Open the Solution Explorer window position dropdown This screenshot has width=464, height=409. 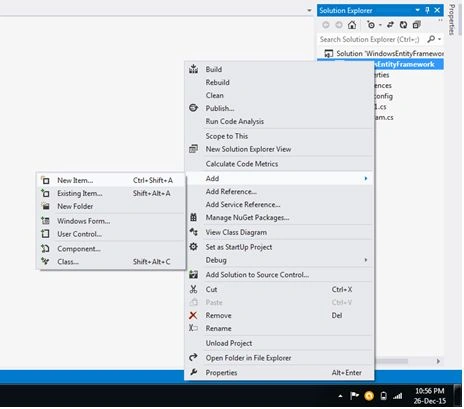tap(418, 10)
